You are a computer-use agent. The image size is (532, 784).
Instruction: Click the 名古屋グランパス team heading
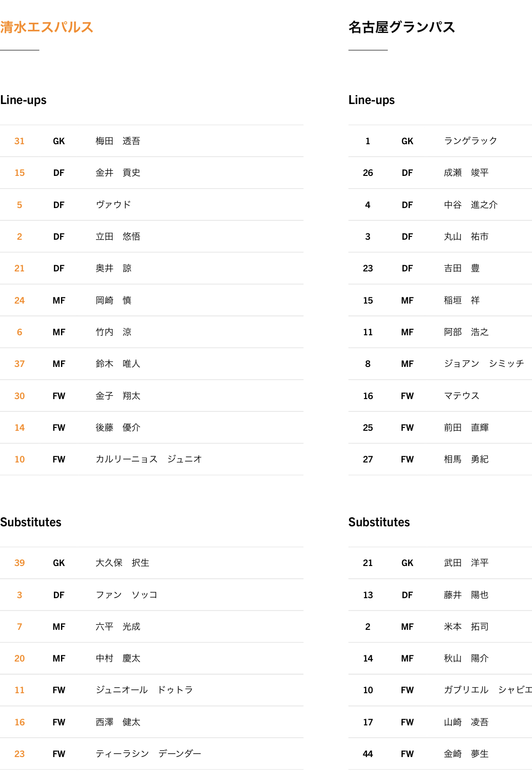click(x=401, y=27)
